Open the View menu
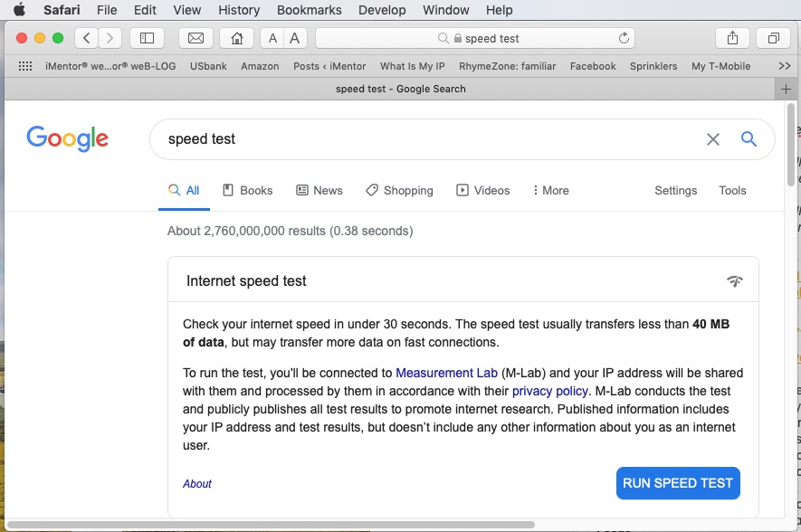This screenshot has height=532, width=801. (x=187, y=10)
